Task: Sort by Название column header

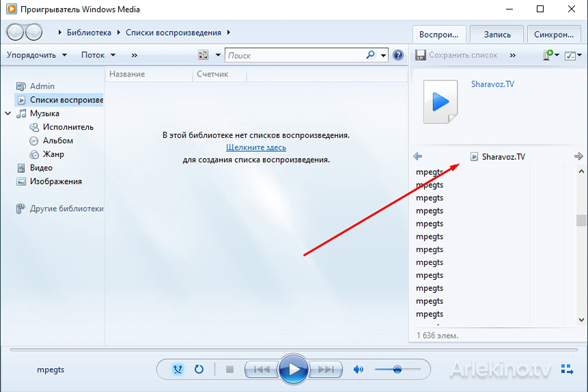Action: click(149, 74)
